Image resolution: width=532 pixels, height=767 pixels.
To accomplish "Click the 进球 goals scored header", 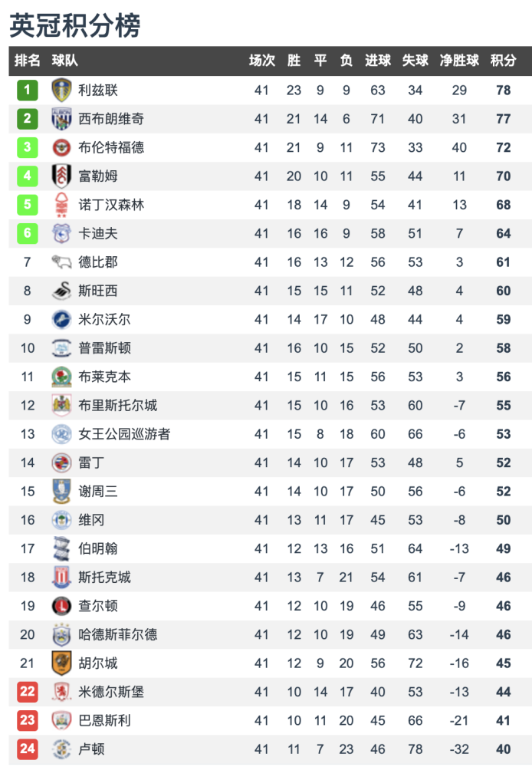I will click(x=377, y=61).
